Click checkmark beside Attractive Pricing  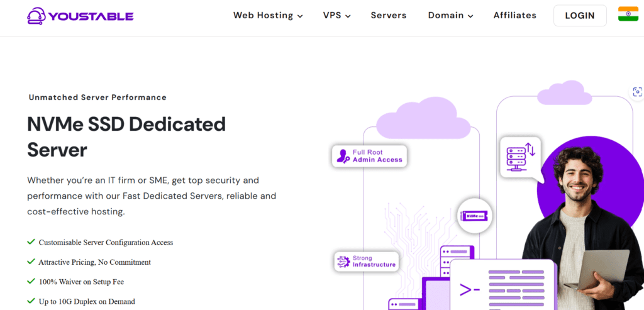[x=31, y=262]
